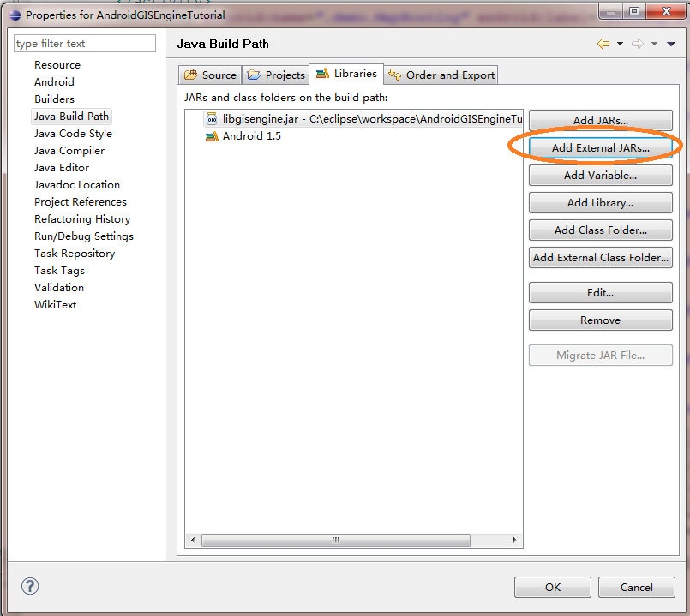Click the back navigation arrow icon
Viewport: 690px width, 616px height.
click(x=603, y=44)
